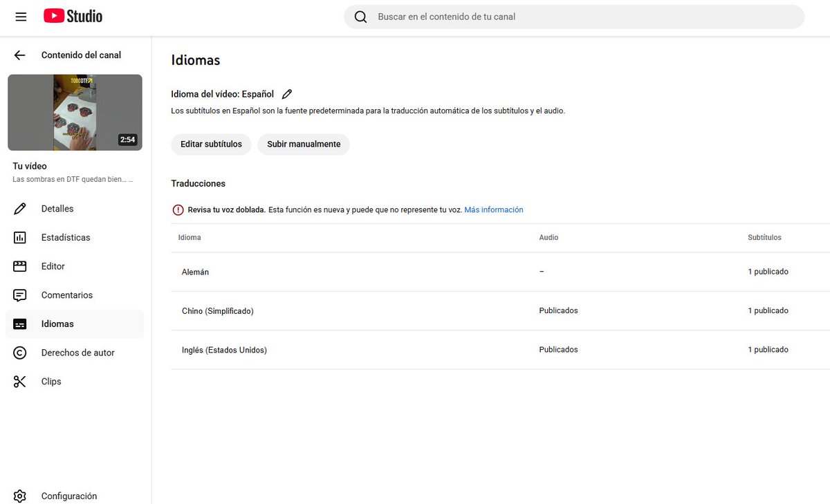Select the Chino (Simplificado) row
830x504 pixels.
click(500, 311)
